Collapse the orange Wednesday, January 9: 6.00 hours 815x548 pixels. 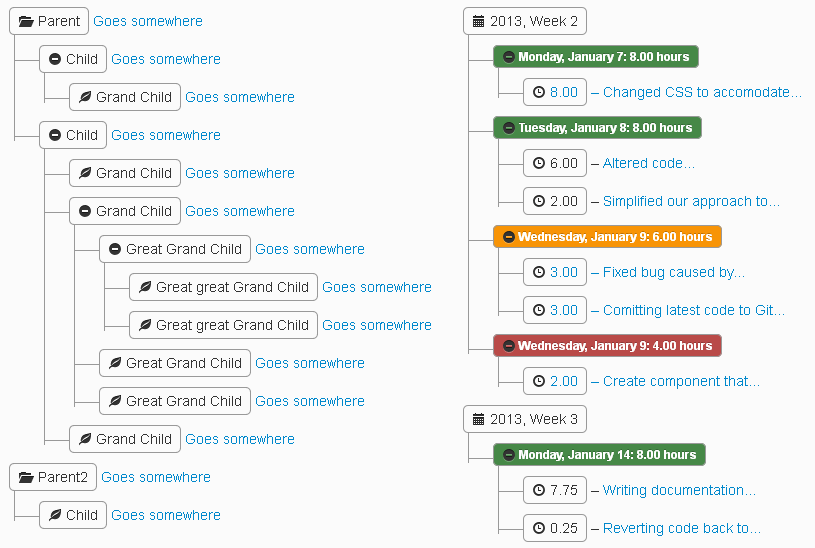(x=509, y=237)
